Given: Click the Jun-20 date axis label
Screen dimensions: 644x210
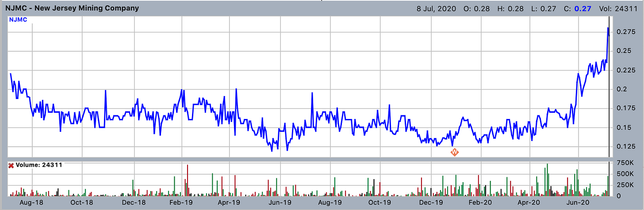Looking at the screenshot, I should [x=579, y=203].
